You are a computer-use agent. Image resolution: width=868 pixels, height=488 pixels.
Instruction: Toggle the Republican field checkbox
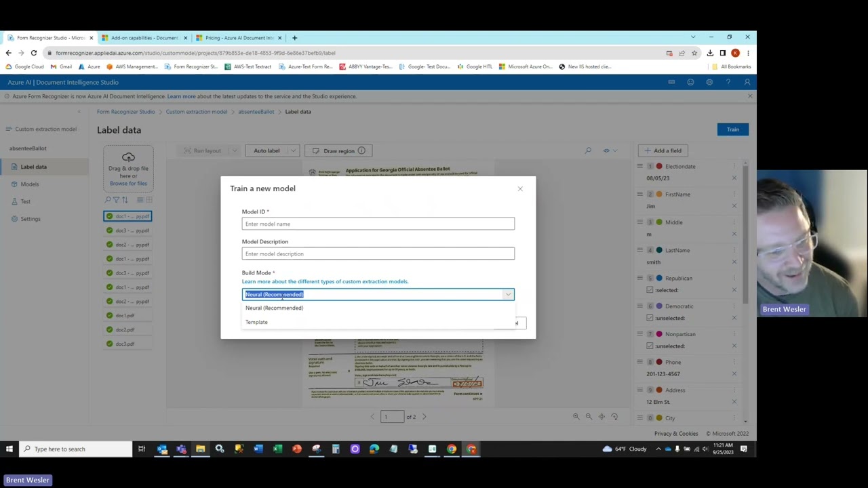click(650, 290)
